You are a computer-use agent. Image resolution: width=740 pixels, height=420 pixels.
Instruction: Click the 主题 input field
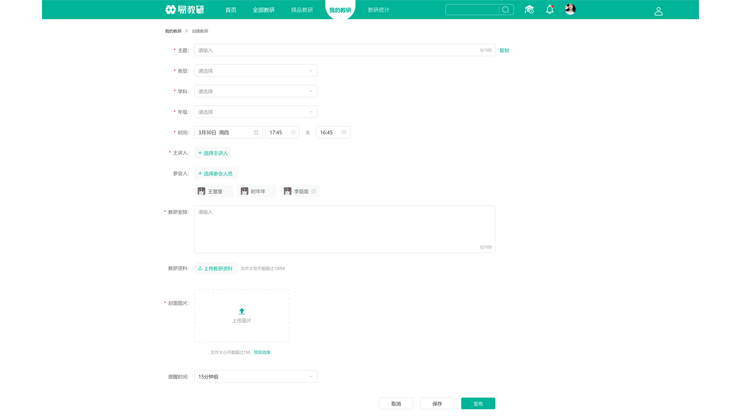(345, 50)
